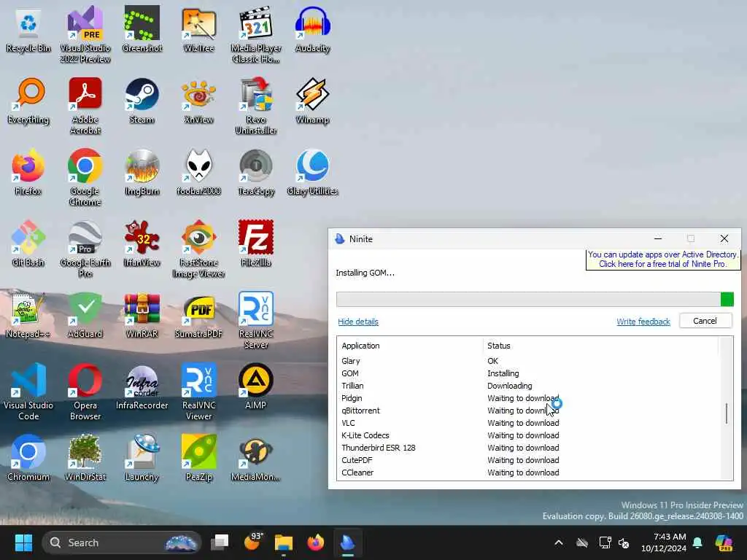Click the RealVNC Viewer desktop icon
Viewport: 747px width, 560px height.
click(198, 392)
